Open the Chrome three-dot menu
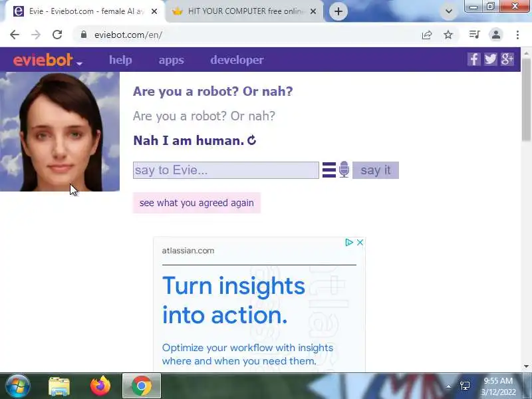532x399 pixels. click(517, 35)
